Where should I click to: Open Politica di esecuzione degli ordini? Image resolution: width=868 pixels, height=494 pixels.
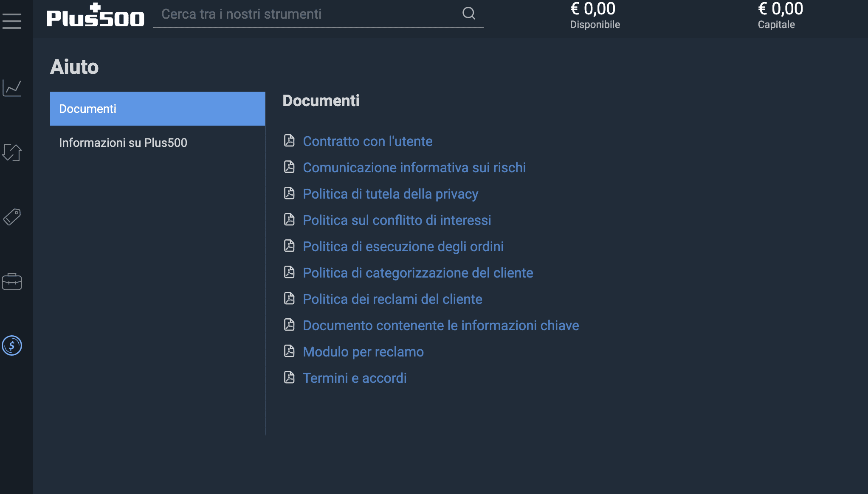coord(403,247)
